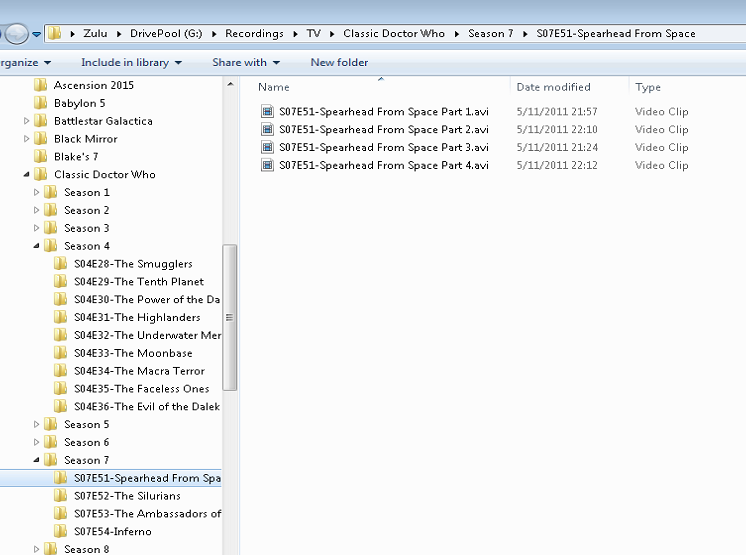Click folder icon beside S04E28-The Smugglers

61,264
